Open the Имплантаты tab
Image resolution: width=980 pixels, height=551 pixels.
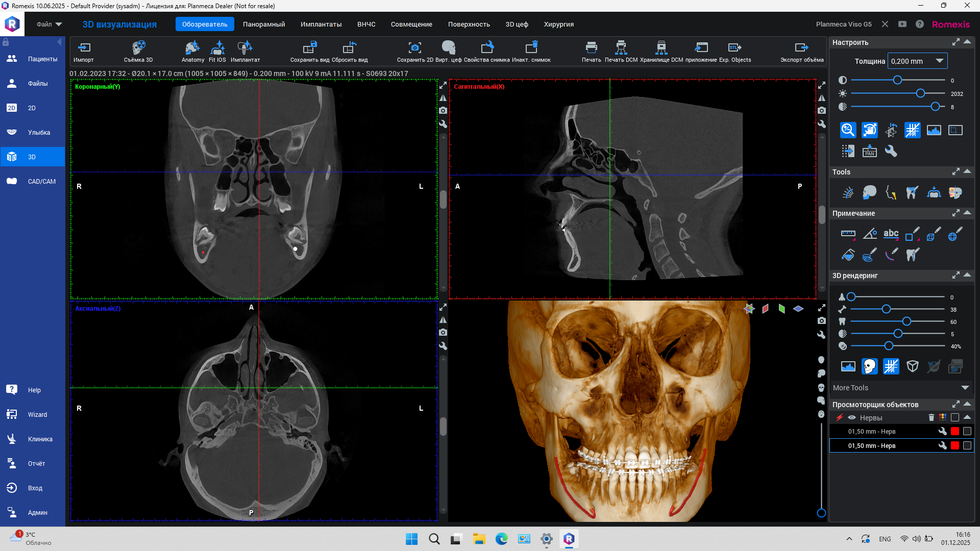321,24
